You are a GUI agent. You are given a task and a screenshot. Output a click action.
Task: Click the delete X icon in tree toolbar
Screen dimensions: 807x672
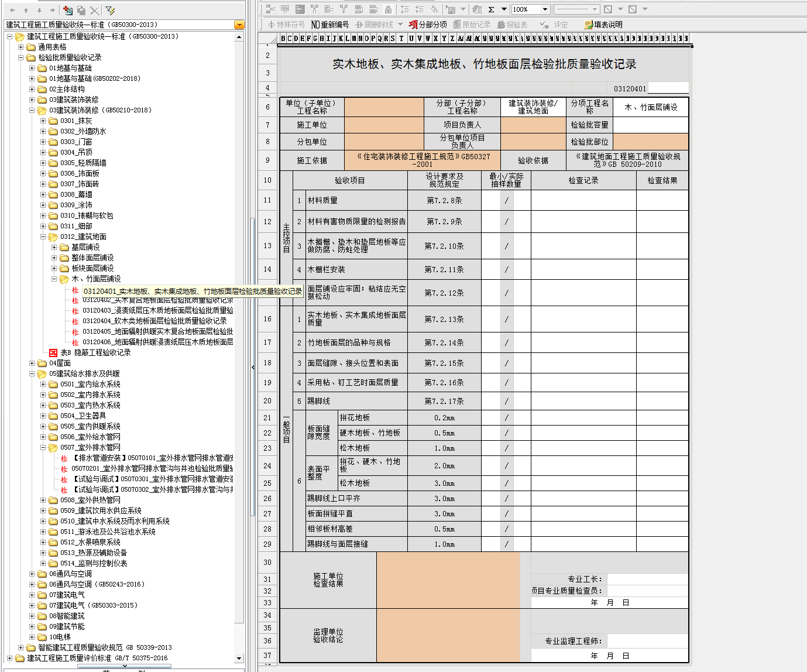tap(95, 10)
